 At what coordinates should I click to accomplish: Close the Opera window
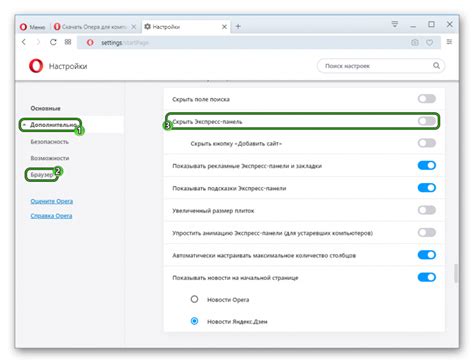tap(450, 24)
